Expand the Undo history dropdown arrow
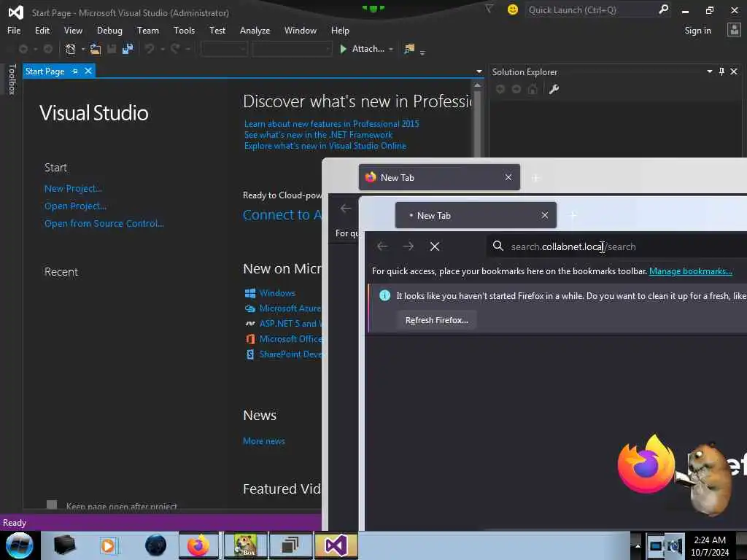747x560 pixels. [x=163, y=49]
